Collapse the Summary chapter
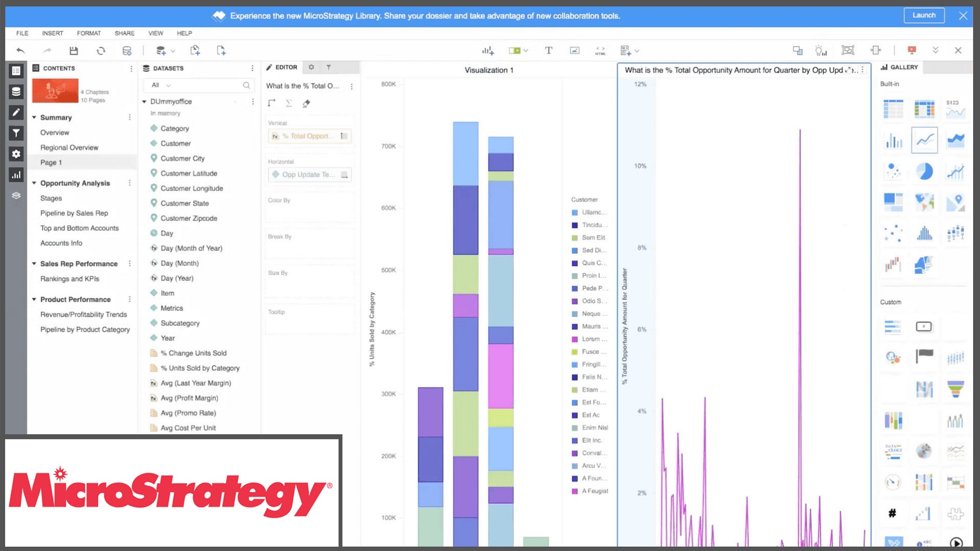980x551 pixels. point(34,118)
